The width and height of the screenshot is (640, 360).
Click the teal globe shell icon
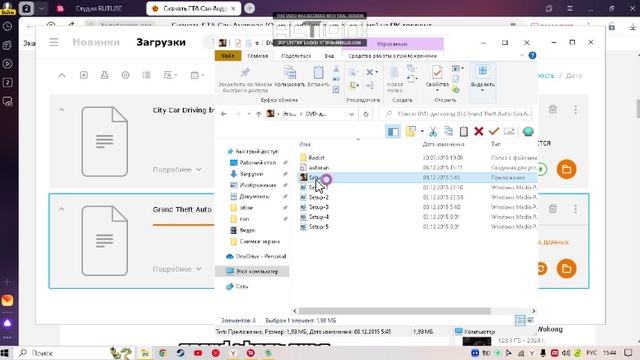528,131
